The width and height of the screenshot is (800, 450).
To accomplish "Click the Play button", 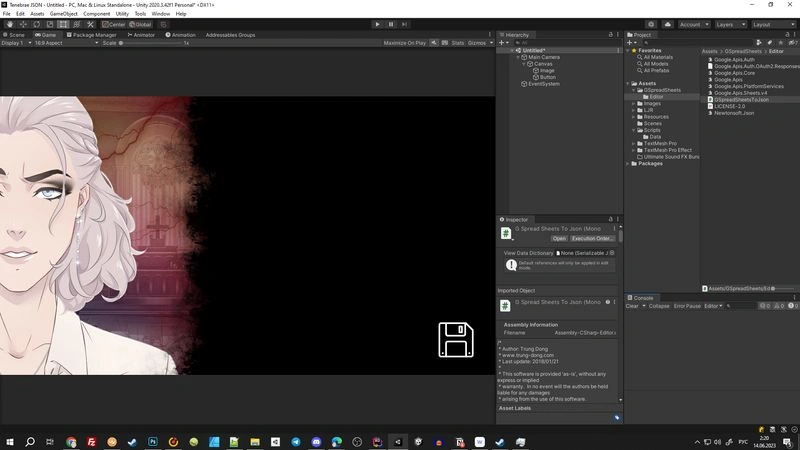I will (377, 24).
